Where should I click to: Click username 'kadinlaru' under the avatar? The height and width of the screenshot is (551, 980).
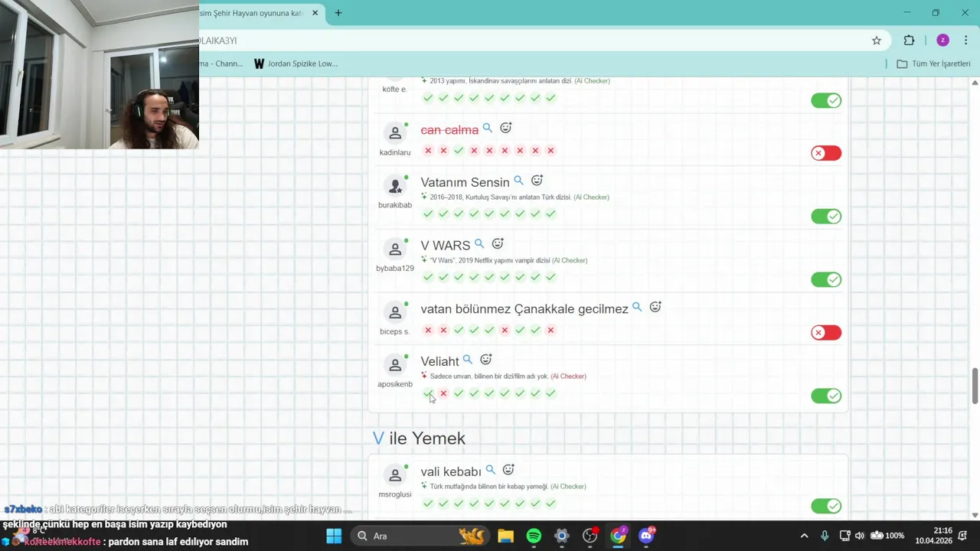pos(395,152)
